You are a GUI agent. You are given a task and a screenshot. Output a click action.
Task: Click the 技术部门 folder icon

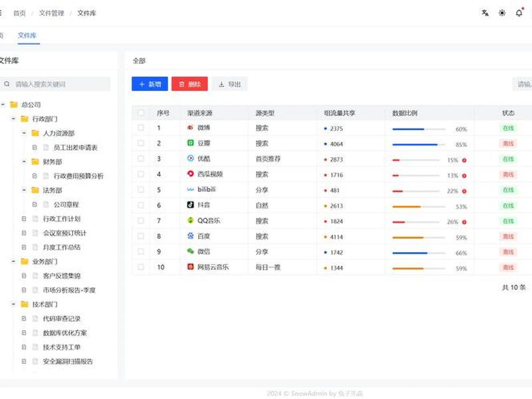(25, 304)
